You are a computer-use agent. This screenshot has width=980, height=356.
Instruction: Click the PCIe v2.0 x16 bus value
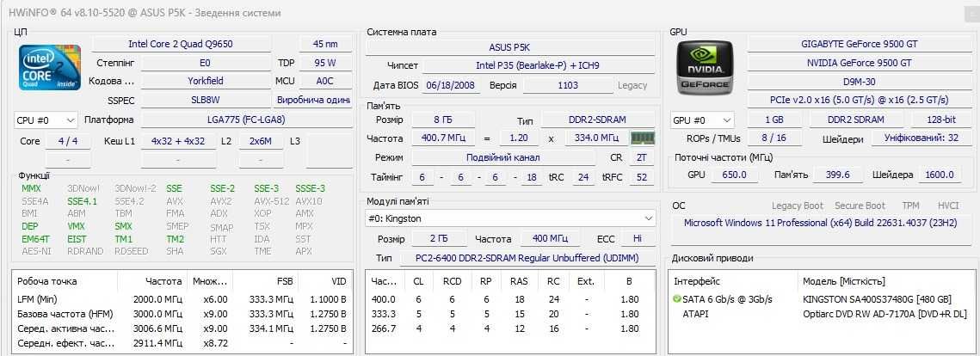tap(859, 100)
